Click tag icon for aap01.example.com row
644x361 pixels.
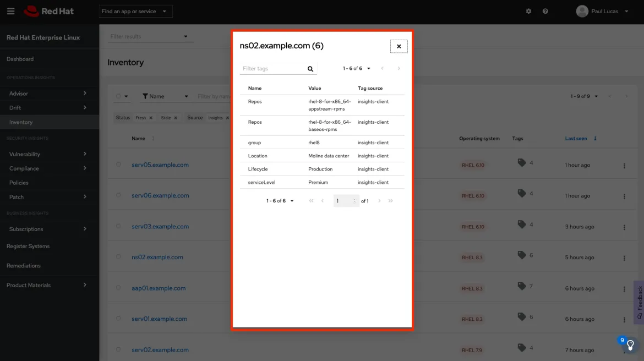coord(522,286)
